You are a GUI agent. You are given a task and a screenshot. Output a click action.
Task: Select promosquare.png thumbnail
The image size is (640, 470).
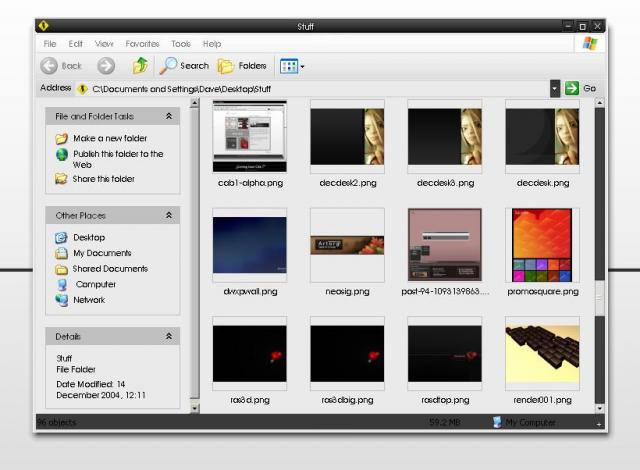coord(542,245)
